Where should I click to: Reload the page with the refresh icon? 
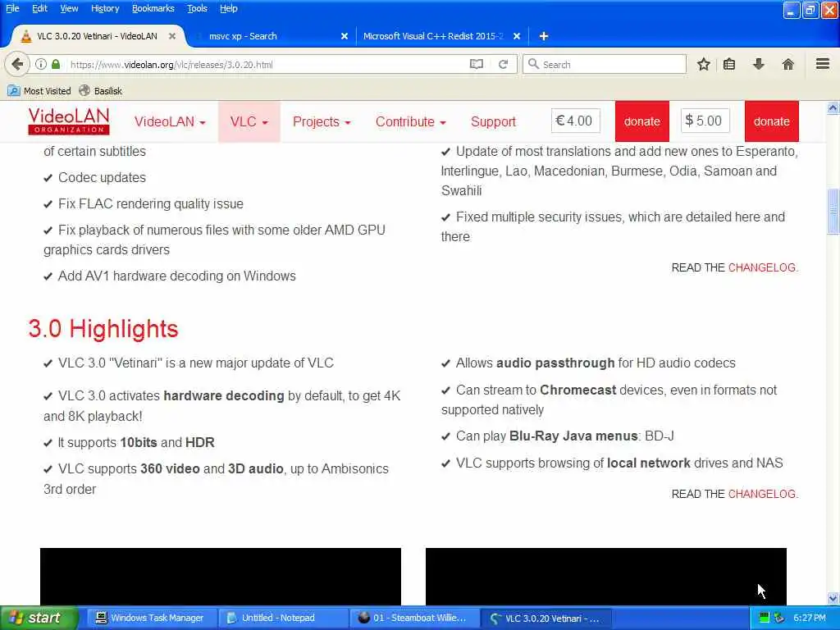click(x=503, y=64)
